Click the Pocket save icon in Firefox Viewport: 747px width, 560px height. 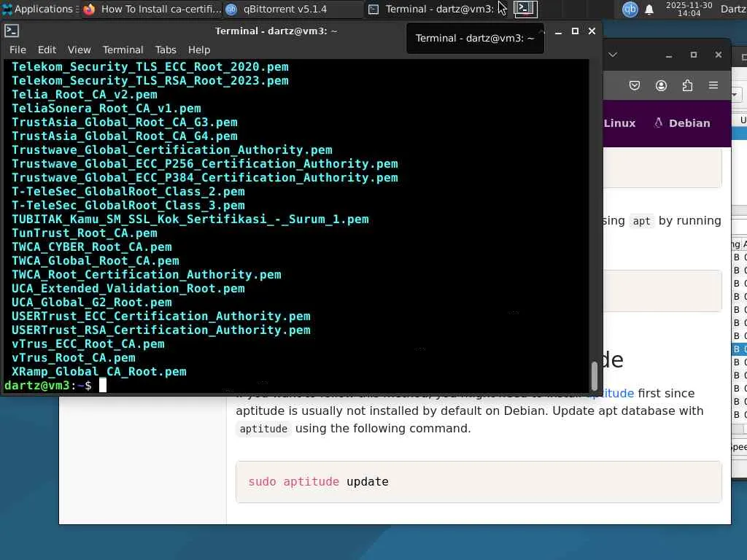coord(634,86)
